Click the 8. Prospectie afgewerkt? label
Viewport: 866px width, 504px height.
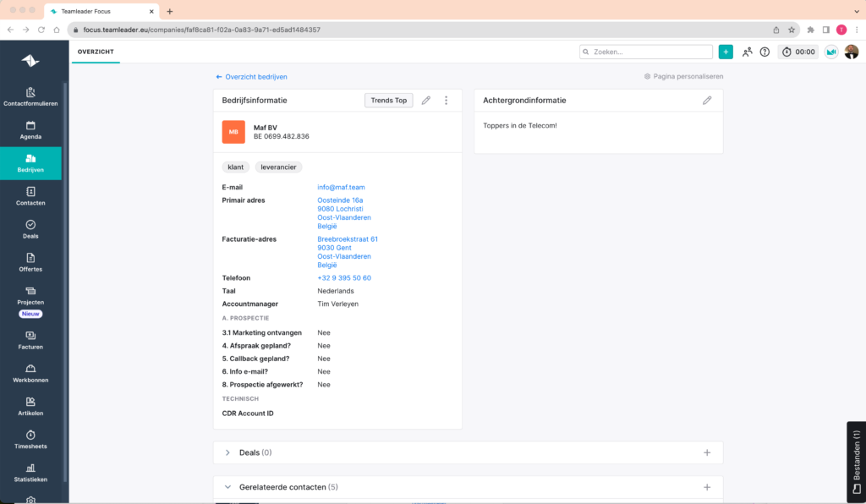262,385
